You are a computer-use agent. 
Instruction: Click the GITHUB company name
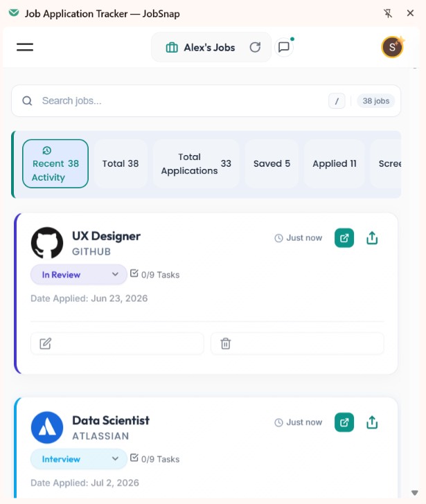click(x=91, y=252)
